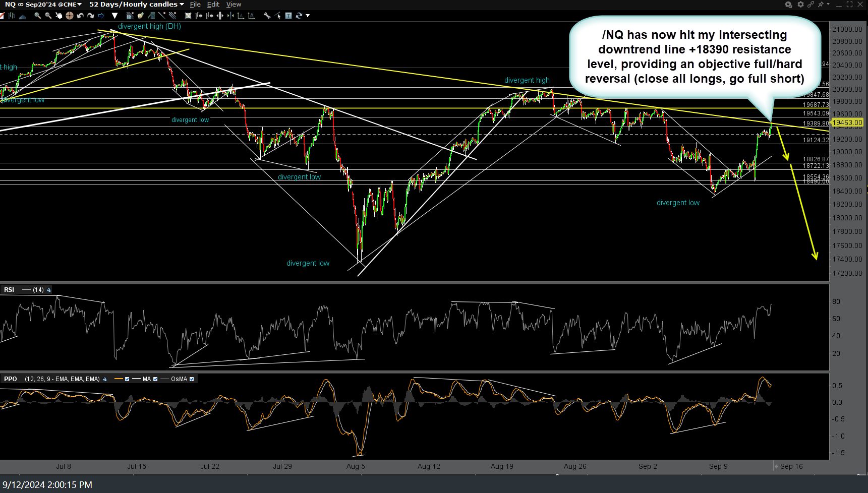Open the View menu
Viewport: 868px width, 493px height.
pyautogui.click(x=234, y=4)
